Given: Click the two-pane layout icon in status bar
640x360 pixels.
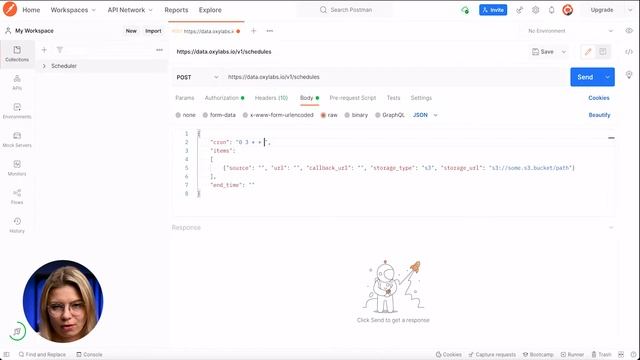Looking at the screenshot, I should coord(621,354).
